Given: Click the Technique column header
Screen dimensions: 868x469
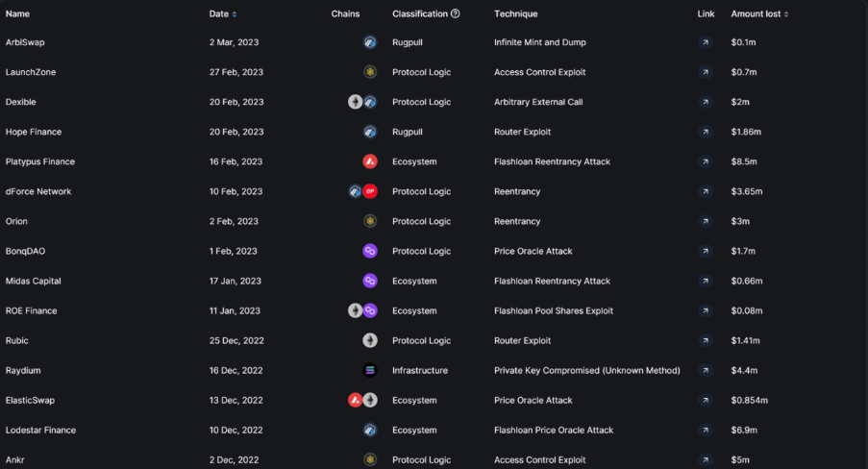Looking at the screenshot, I should (x=515, y=13).
